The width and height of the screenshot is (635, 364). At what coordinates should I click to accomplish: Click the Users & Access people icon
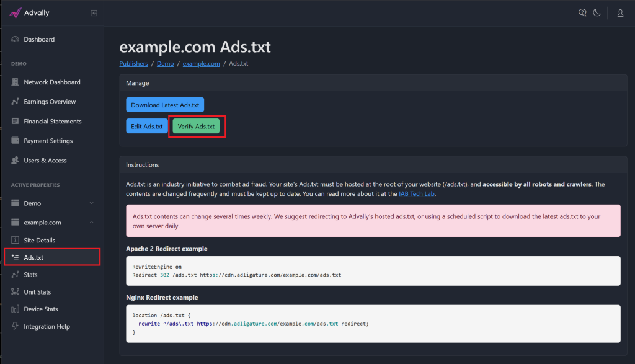point(15,160)
